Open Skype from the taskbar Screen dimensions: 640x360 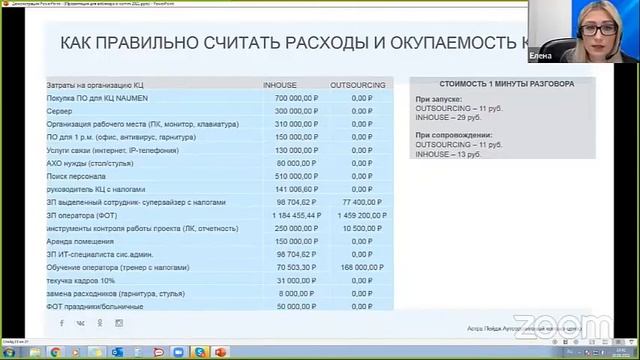pyautogui.click(x=200, y=352)
